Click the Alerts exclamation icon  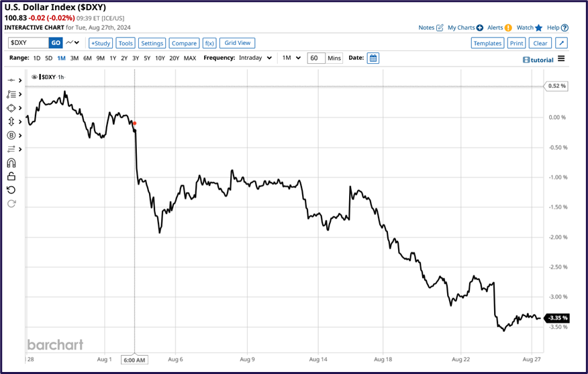point(508,28)
